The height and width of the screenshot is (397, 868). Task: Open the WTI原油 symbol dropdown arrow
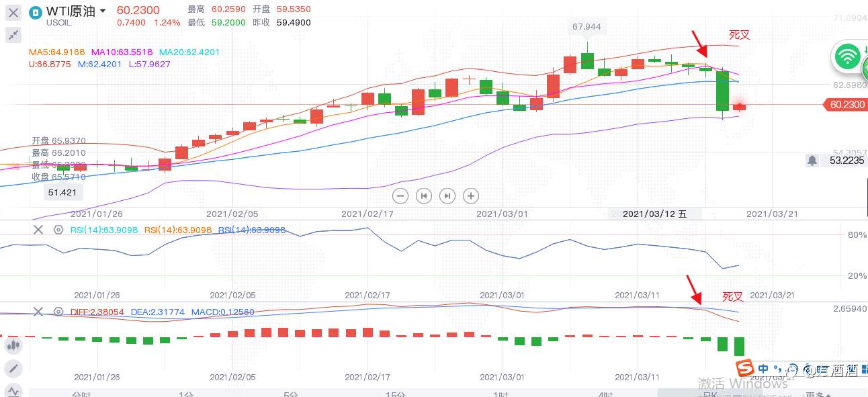(102, 11)
